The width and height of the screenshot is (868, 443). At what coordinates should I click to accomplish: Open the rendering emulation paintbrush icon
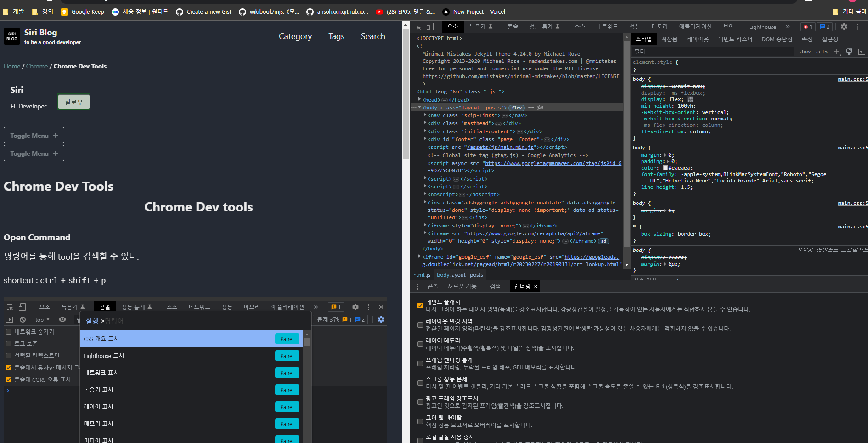click(x=849, y=51)
